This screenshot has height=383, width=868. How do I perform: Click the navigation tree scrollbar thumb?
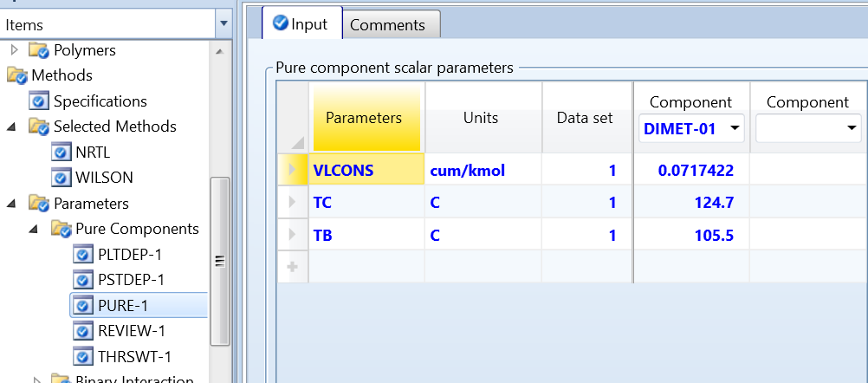tap(220, 261)
